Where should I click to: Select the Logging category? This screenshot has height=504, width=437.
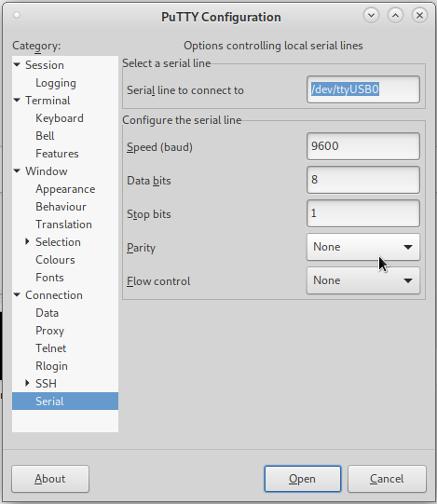[56, 83]
